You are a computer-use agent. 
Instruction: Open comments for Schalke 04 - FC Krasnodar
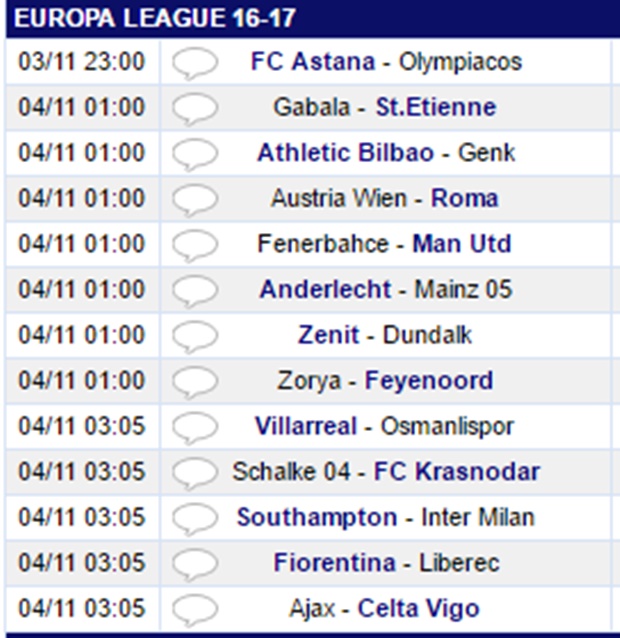pos(195,472)
